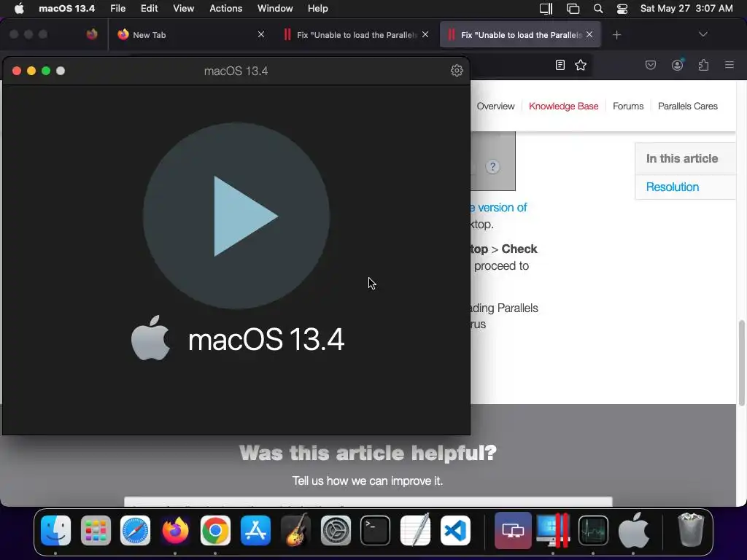Open the macOS VM Apple icon in Dock
The image size is (747, 560).
tap(634, 530)
